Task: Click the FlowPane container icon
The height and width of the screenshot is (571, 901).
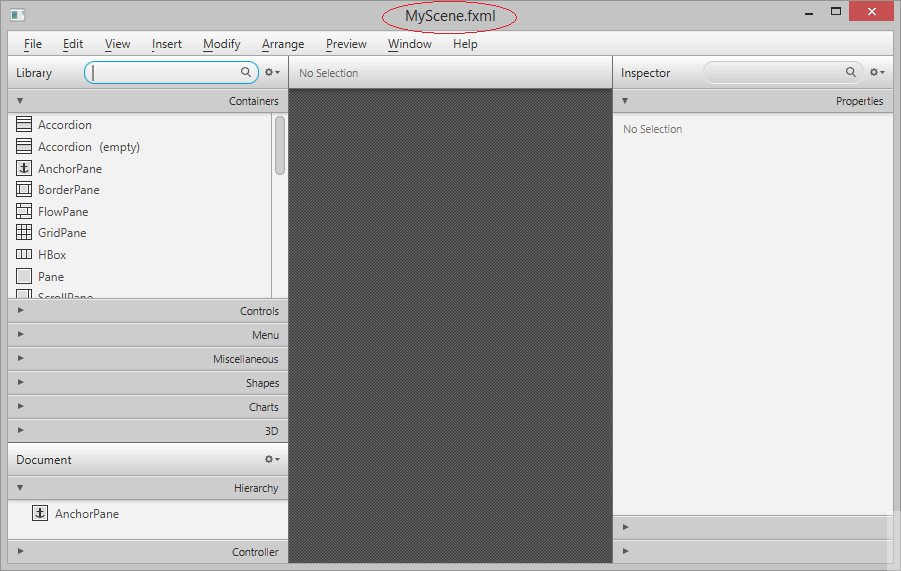Action: click(x=24, y=211)
